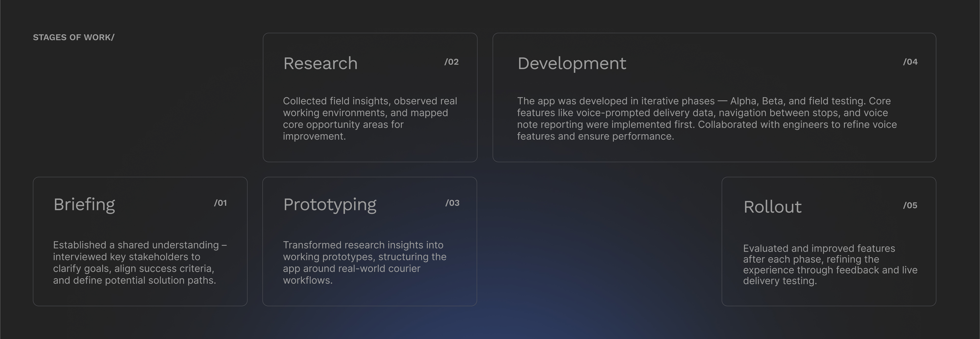Click the Rollout live delivery testing text
Viewport: 980px width, 339px height.
pyautogui.click(x=830, y=265)
